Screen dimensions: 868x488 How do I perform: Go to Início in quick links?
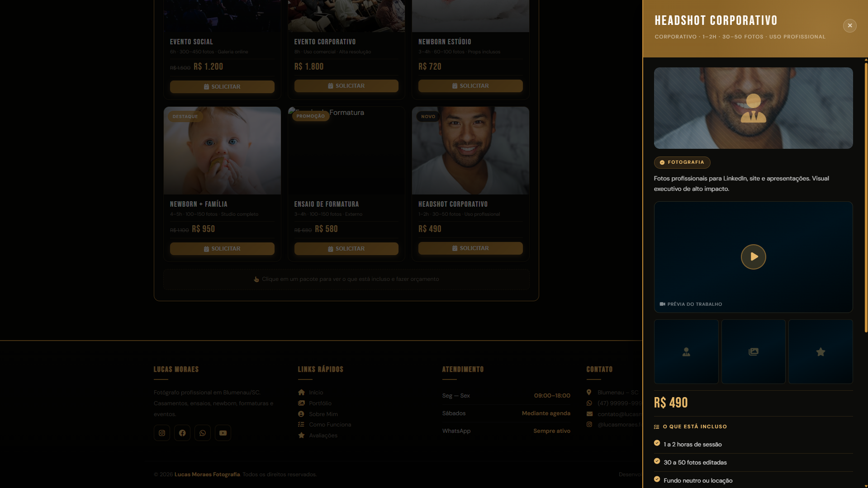pyautogui.click(x=316, y=393)
